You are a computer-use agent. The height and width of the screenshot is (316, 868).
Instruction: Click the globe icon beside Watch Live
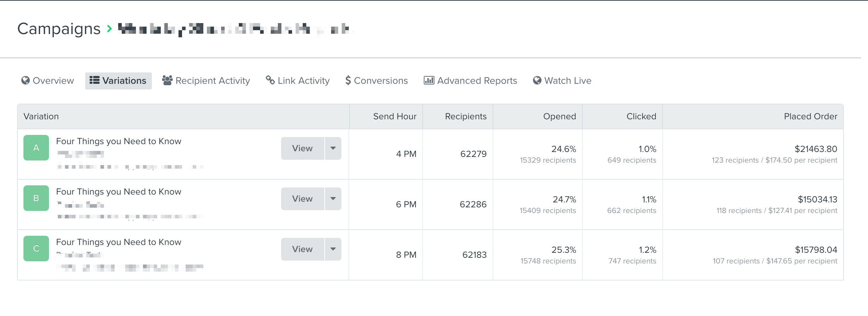click(537, 81)
